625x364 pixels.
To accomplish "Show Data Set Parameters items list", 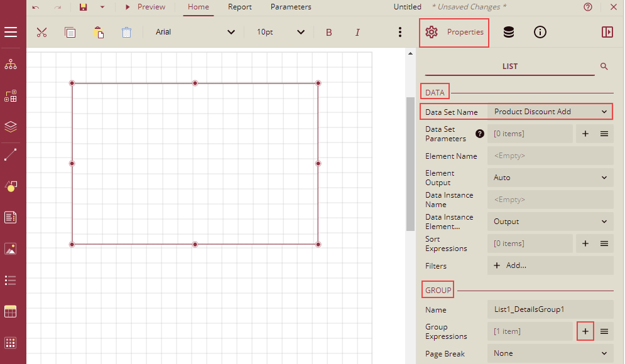I will [604, 134].
